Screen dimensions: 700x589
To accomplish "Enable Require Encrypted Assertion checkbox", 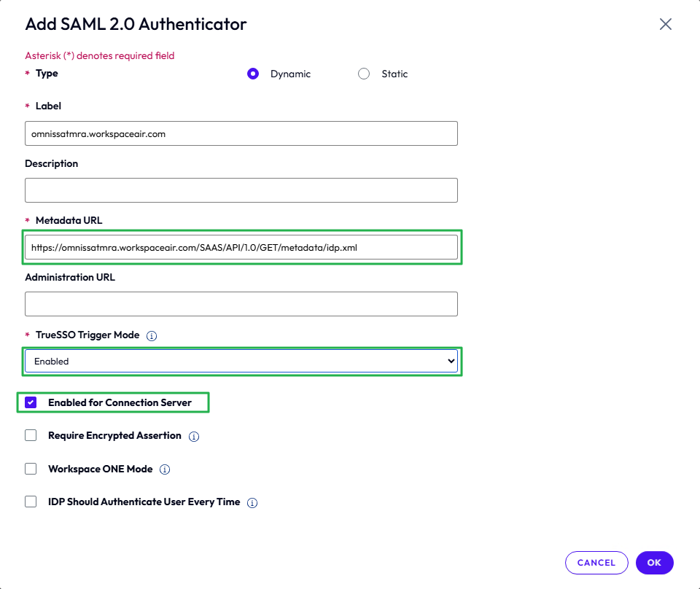I will point(31,435).
